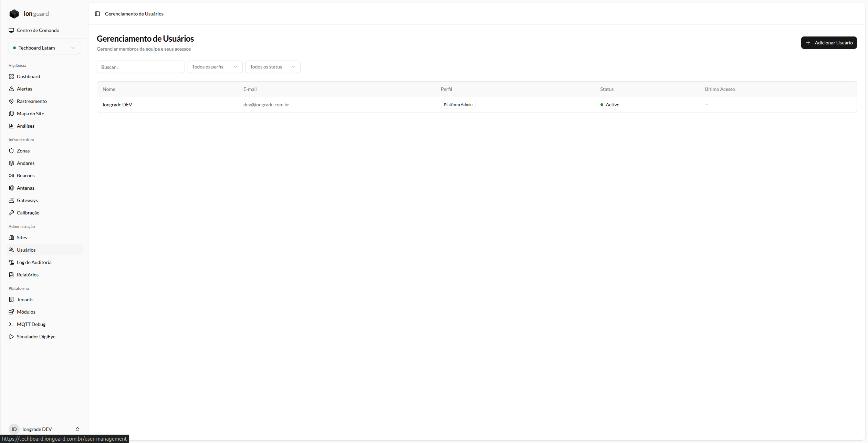This screenshot has height=443, width=868.
Task: Click the Active status cell
Action: (x=609, y=105)
